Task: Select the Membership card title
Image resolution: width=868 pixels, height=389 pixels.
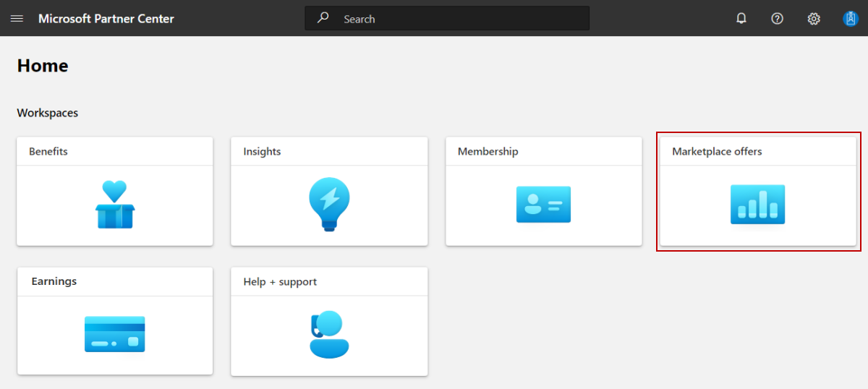Action: 488,152
